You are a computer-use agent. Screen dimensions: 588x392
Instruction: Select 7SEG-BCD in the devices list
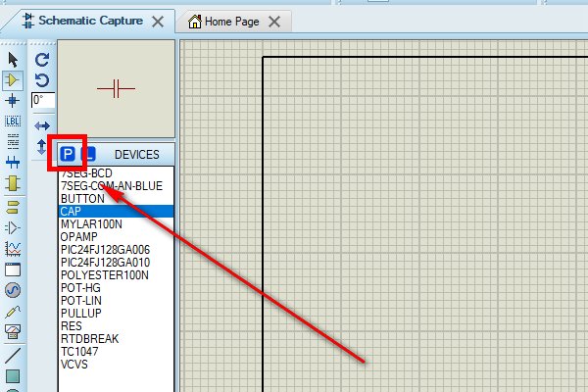117,173
